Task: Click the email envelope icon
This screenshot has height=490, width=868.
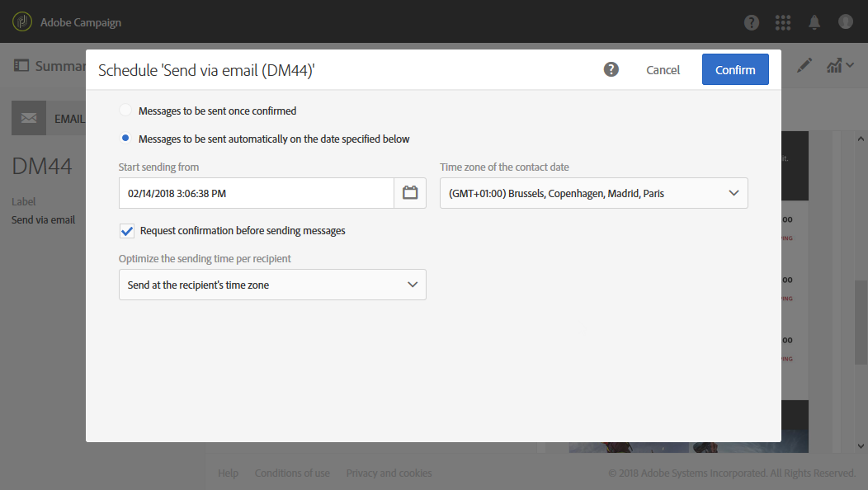Action: (29, 118)
